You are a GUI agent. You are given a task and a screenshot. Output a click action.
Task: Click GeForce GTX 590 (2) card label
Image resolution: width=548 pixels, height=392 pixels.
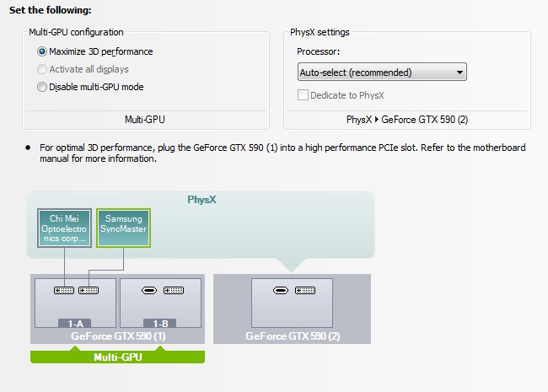click(293, 336)
